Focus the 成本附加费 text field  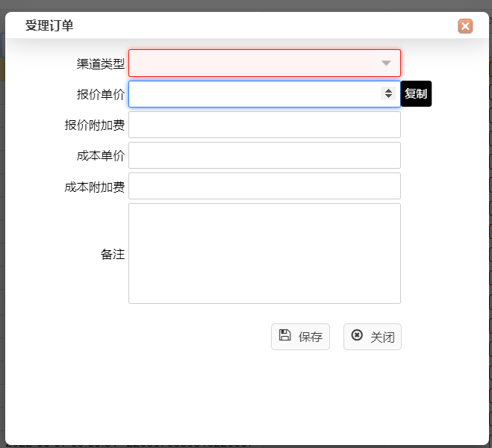[x=264, y=186]
